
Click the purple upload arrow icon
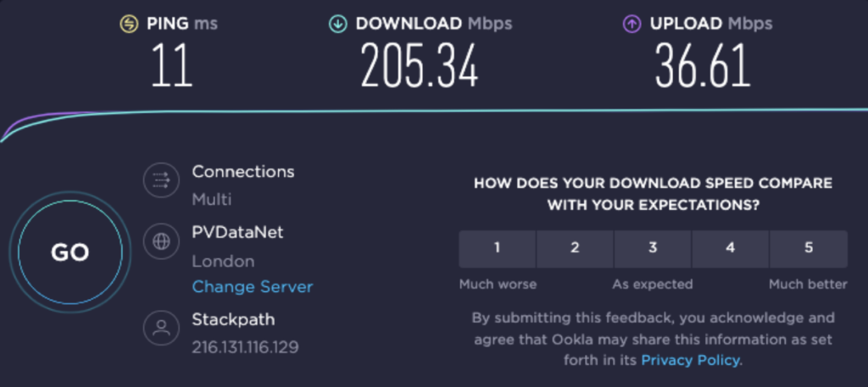coord(632,24)
